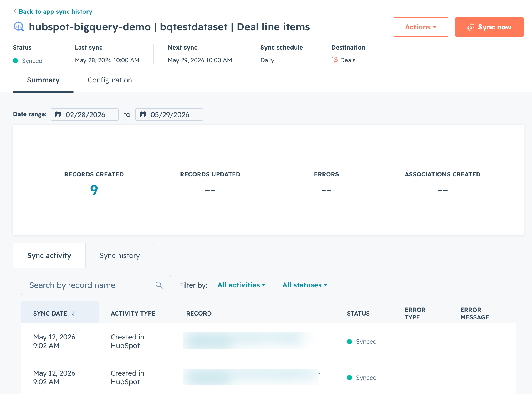This screenshot has height=394, width=532.
Task: Click the Last sync value 'May 28, 2026 10:00 AM'
Action: point(107,60)
